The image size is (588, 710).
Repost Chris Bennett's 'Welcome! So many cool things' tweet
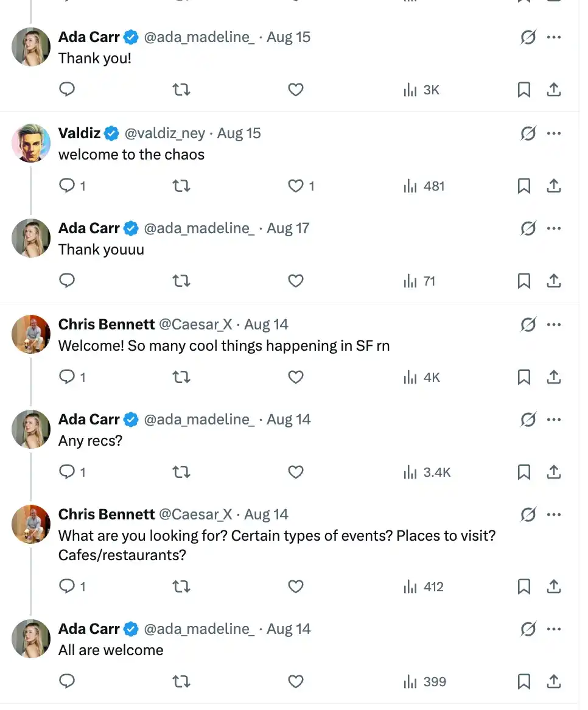coord(181,377)
